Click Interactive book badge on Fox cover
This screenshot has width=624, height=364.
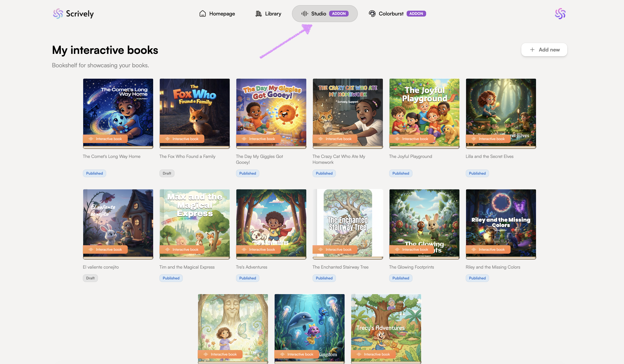[x=182, y=139]
